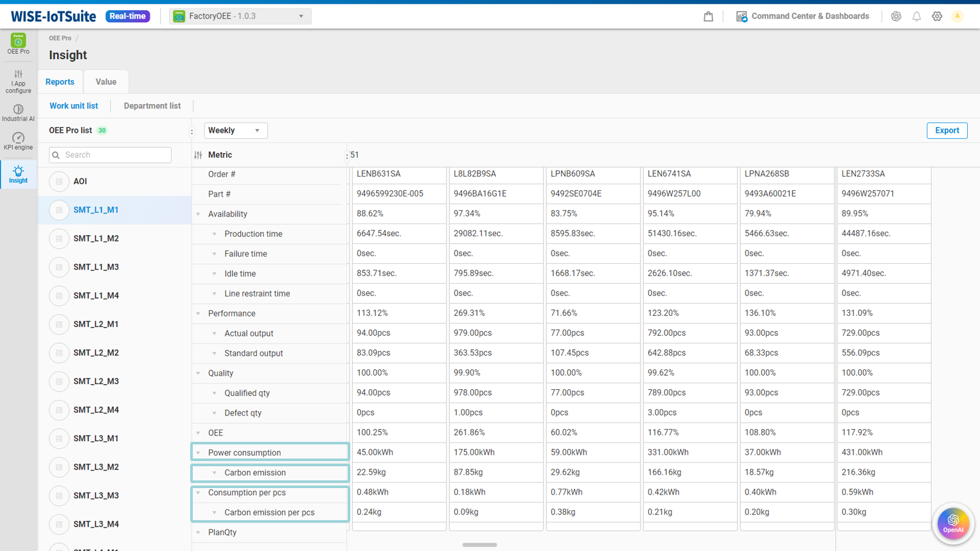Open I.App configure in sidebar
This screenshot has height=551, width=980.
[x=18, y=82]
